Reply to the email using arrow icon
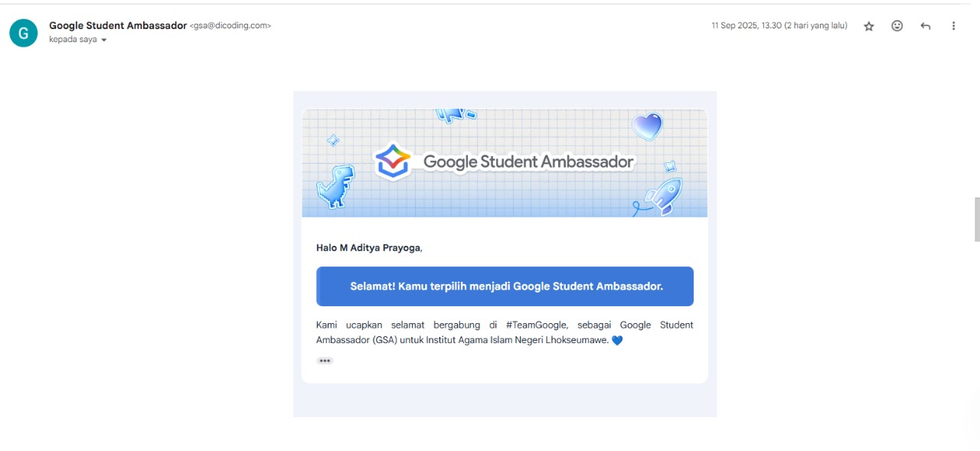This screenshot has height=451, width=980. pyautogui.click(x=926, y=26)
